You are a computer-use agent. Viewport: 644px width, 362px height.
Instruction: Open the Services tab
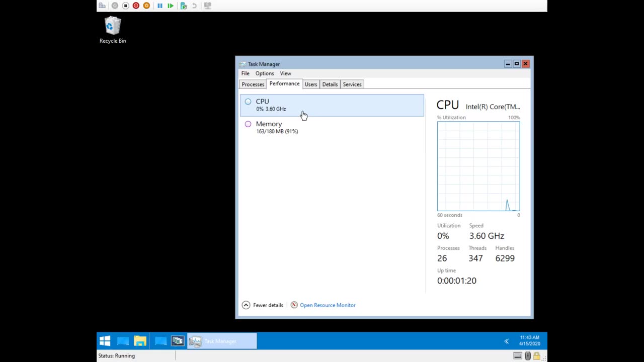[x=352, y=84]
